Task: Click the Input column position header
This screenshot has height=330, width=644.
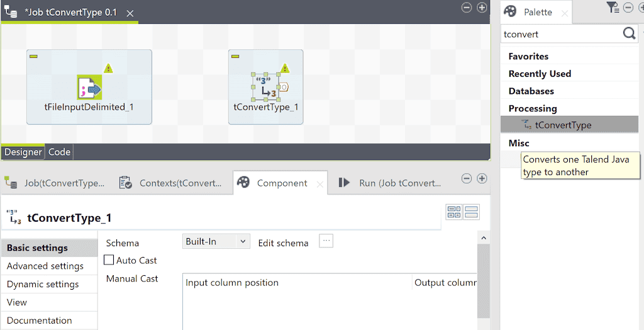Action: (x=297, y=283)
